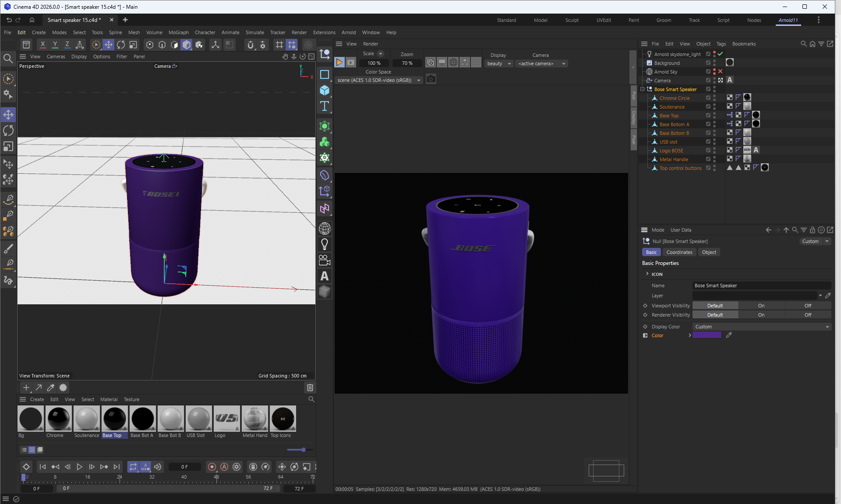Screen dimensions: 841x504
Task: Select the Chrome material thumbnail
Action: pos(58,419)
